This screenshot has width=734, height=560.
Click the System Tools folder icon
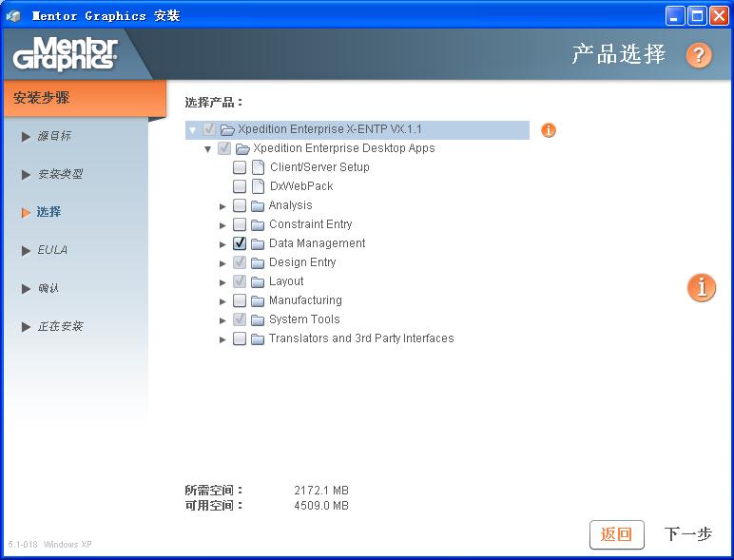pos(258,319)
